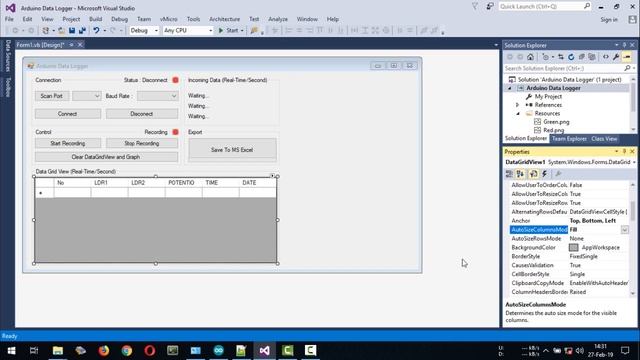Viewport: 640px width, 360px height.
Task: Click the Connect button on form
Action: [68, 114]
